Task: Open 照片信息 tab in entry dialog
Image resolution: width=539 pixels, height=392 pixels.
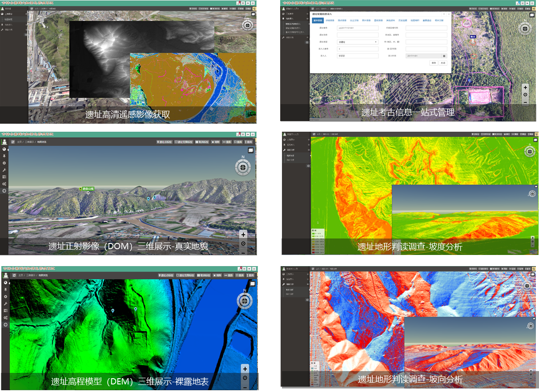Action: click(x=366, y=20)
